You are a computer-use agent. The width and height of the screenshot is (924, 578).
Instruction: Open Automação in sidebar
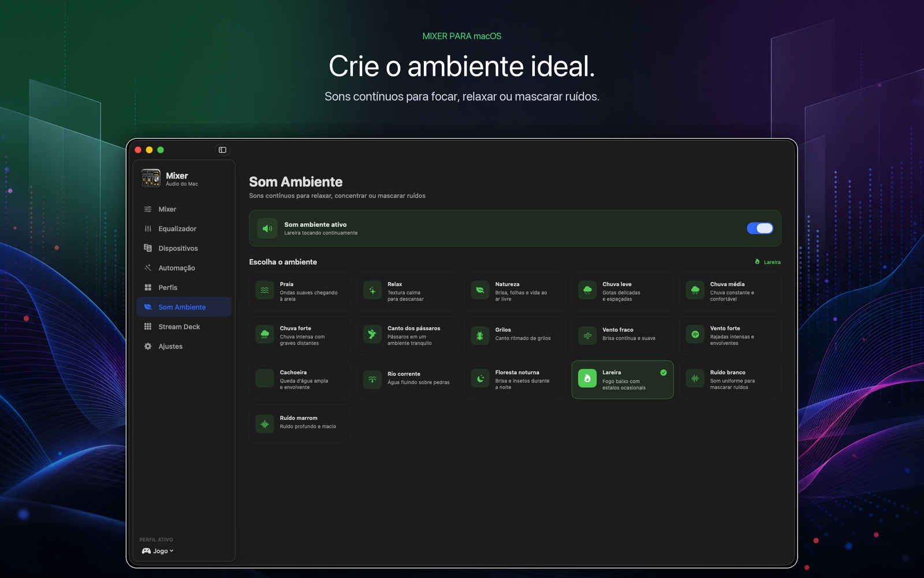tap(184, 268)
